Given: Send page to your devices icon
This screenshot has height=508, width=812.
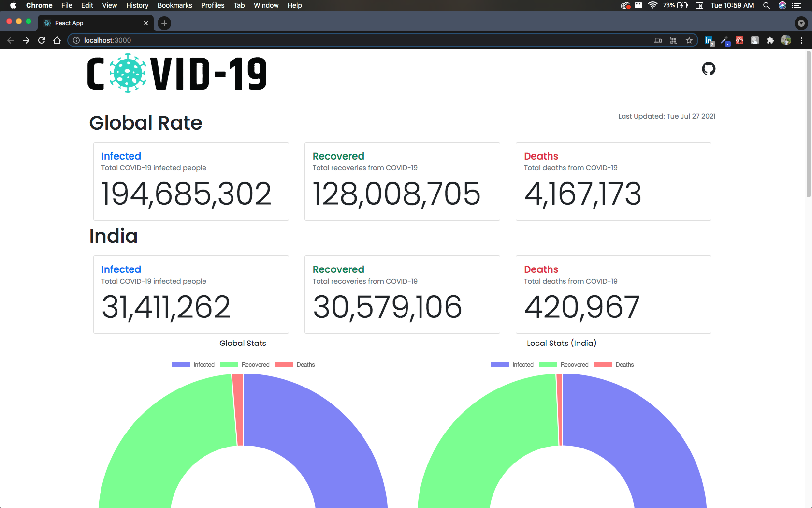Looking at the screenshot, I should tap(658, 40).
